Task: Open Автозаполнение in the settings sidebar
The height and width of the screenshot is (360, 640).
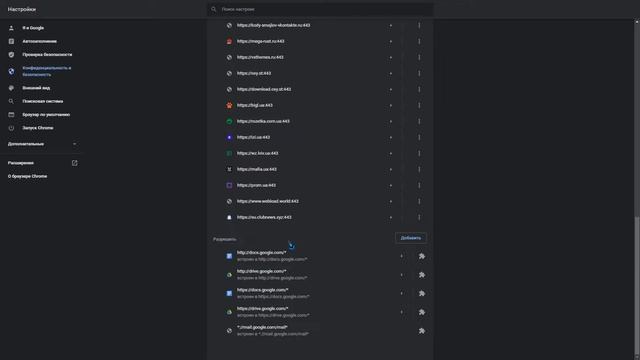Action: [x=40, y=41]
